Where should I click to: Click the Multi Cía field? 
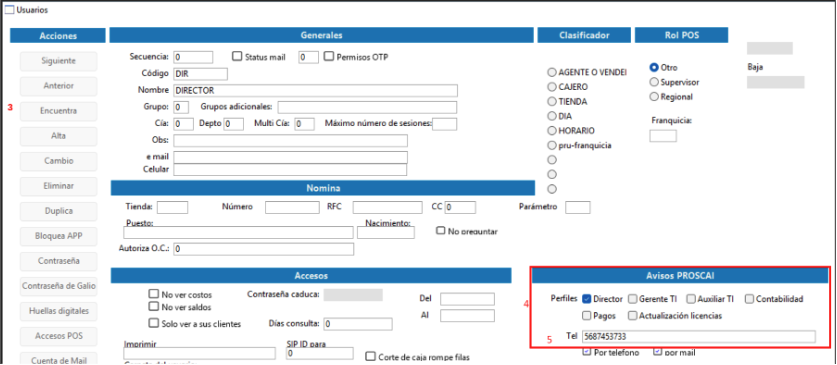point(305,124)
